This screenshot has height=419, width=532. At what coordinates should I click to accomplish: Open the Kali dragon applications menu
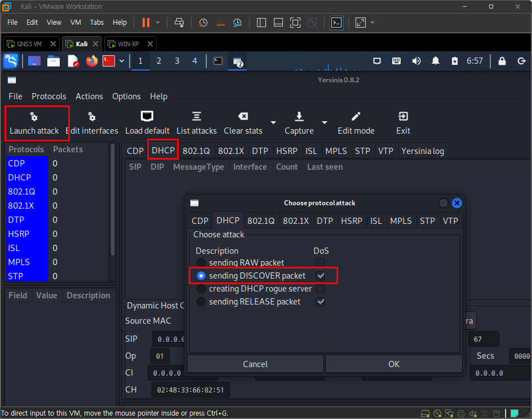(x=11, y=61)
